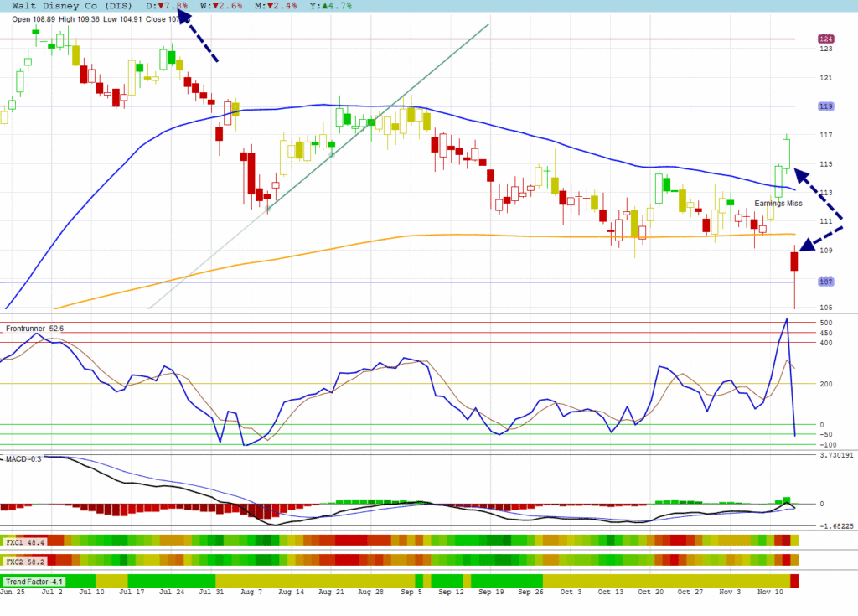Select the MACD -0.3 indicator label
Screen dimensions: 858x616
coord(23,458)
